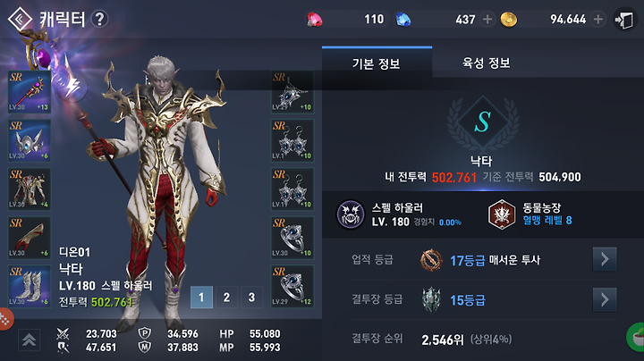Viewport: 644px width, 361px height.
Task: Open the SR necklace accessory slot
Action: (292, 92)
